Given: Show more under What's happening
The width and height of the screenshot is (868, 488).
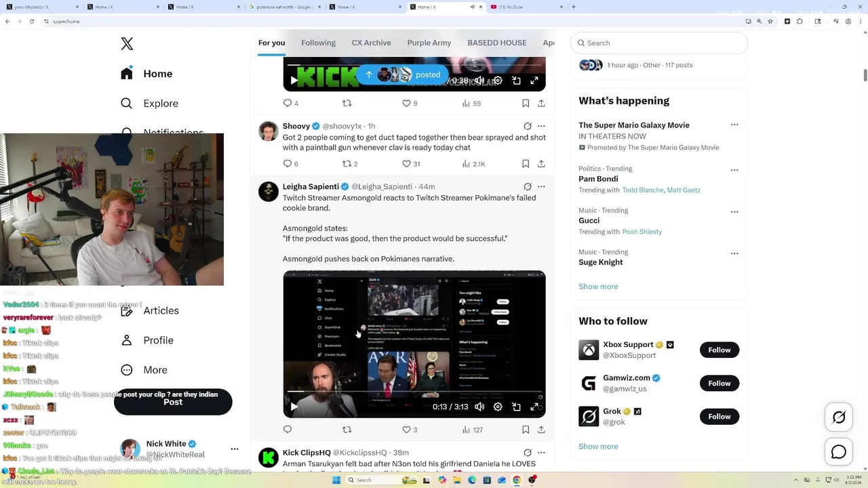Looking at the screenshot, I should pos(598,287).
